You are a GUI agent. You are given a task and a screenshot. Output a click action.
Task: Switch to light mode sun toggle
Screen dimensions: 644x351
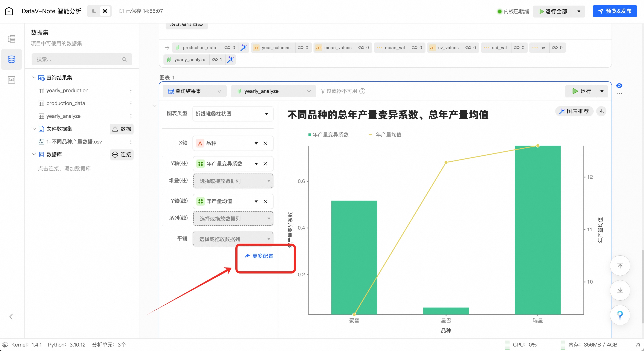pyautogui.click(x=105, y=11)
